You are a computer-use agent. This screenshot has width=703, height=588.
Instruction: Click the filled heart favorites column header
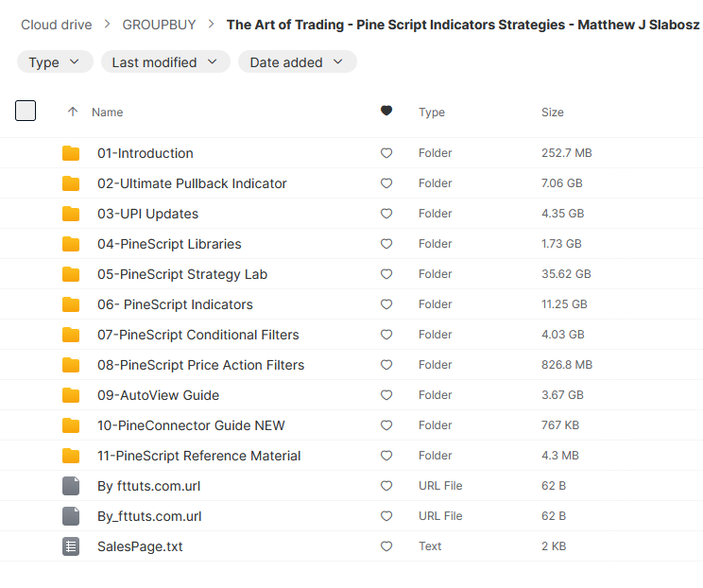pyautogui.click(x=386, y=112)
